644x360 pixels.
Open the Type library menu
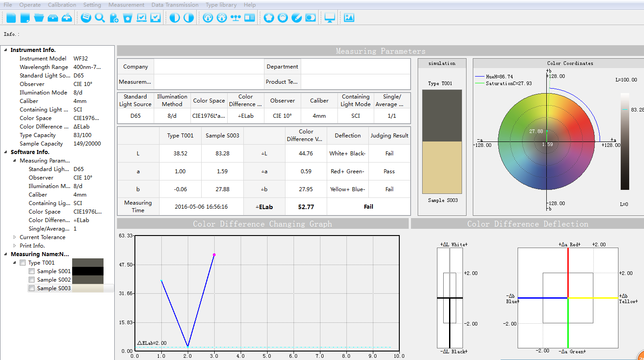pyautogui.click(x=221, y=5)
